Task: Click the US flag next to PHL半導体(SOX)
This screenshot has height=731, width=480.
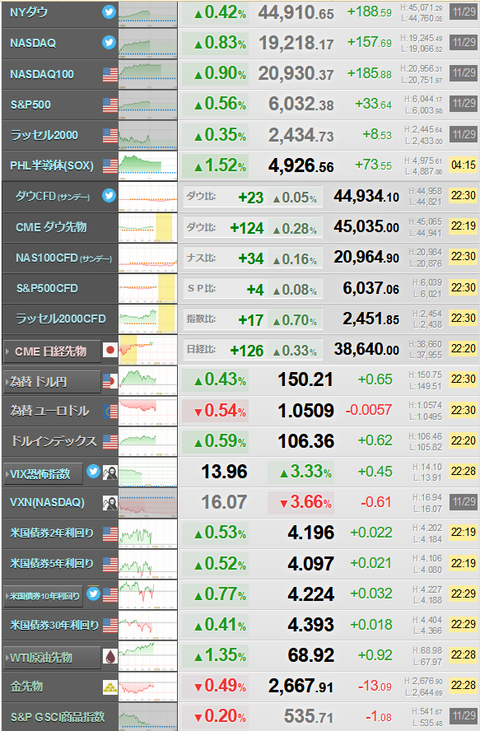Action: tap(110, 166)
